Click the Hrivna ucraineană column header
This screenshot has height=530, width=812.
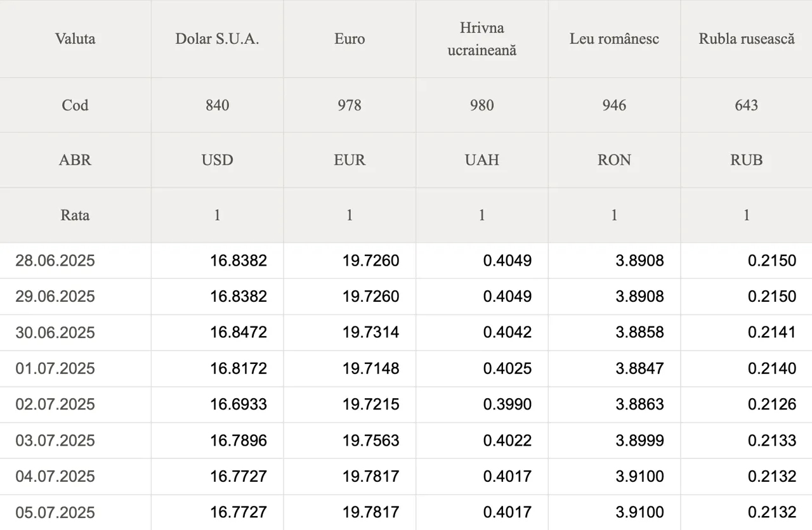coord(482,39)
